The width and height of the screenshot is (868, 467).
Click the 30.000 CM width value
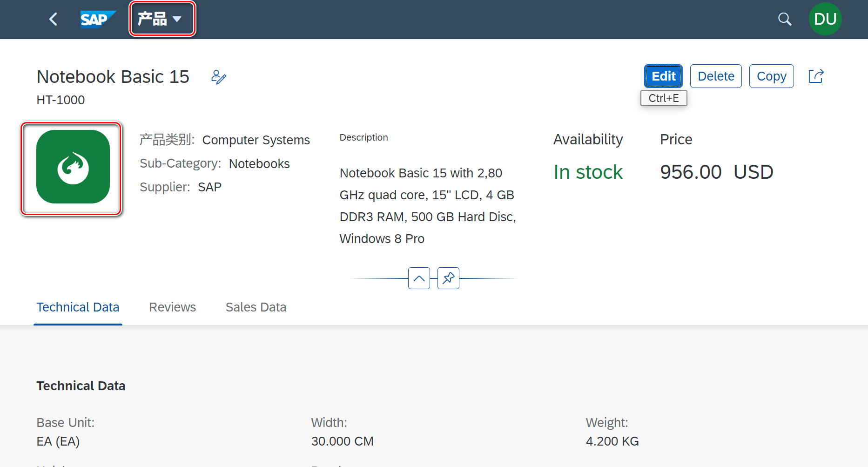coord(343,441)
